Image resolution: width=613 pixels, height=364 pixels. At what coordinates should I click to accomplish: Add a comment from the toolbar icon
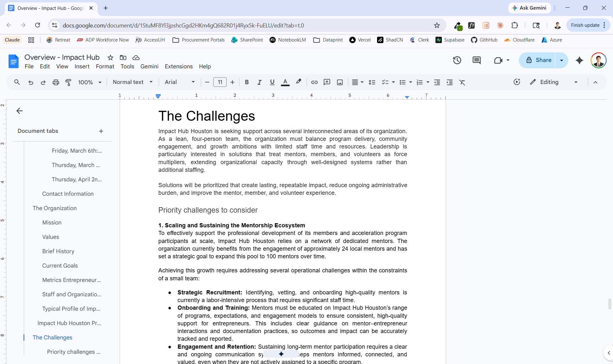[x=327, y=82]
